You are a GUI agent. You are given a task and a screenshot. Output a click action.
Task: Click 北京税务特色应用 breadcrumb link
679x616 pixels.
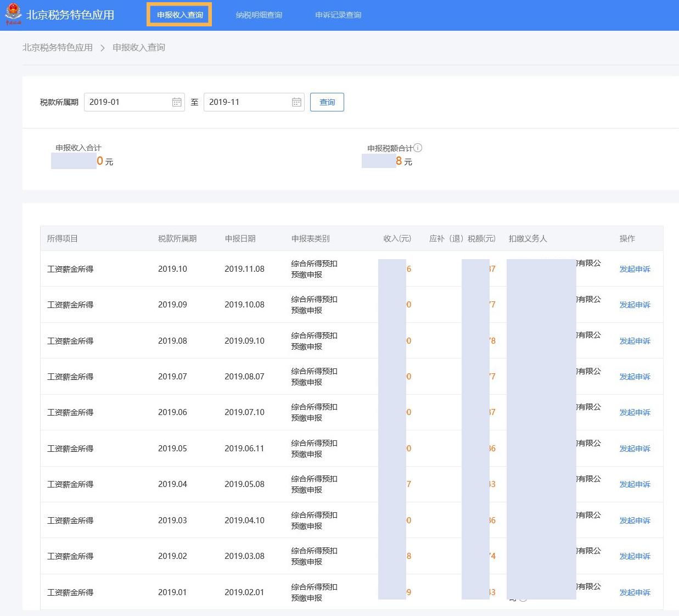coord(58,48)
